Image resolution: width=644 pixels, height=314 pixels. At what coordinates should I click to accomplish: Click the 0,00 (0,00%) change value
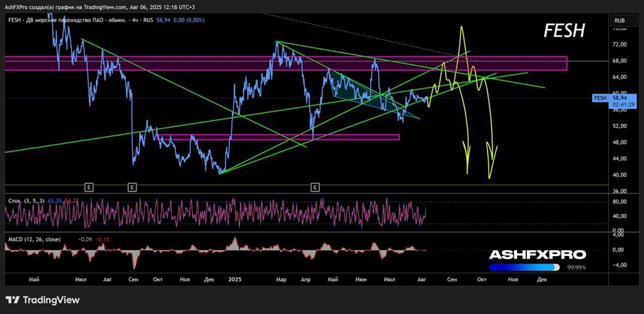point(189,20)
